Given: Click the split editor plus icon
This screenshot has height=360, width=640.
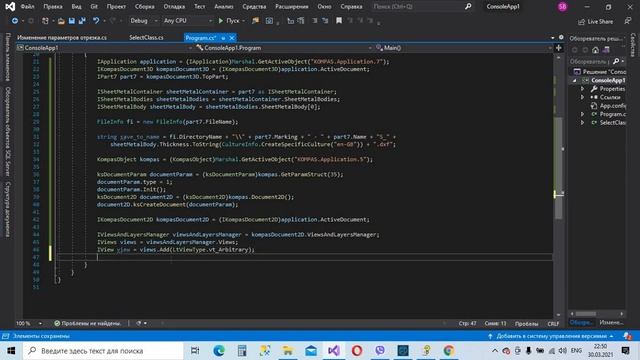Looking at the screenshot, I should pyautogui.click(x=558, y=48).
